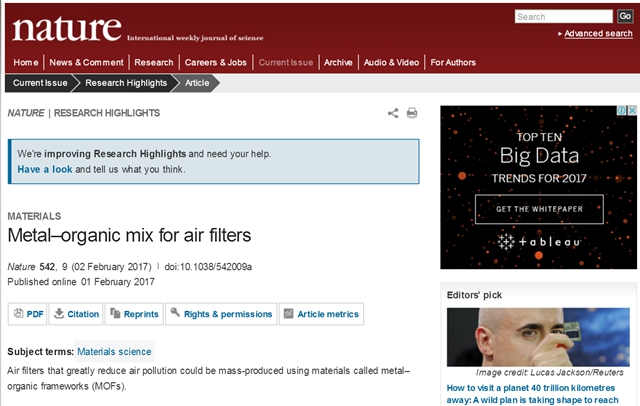The width and height of the screenshot is (640, 406).
Task: Click inside the Search input field
Action: 563,16
